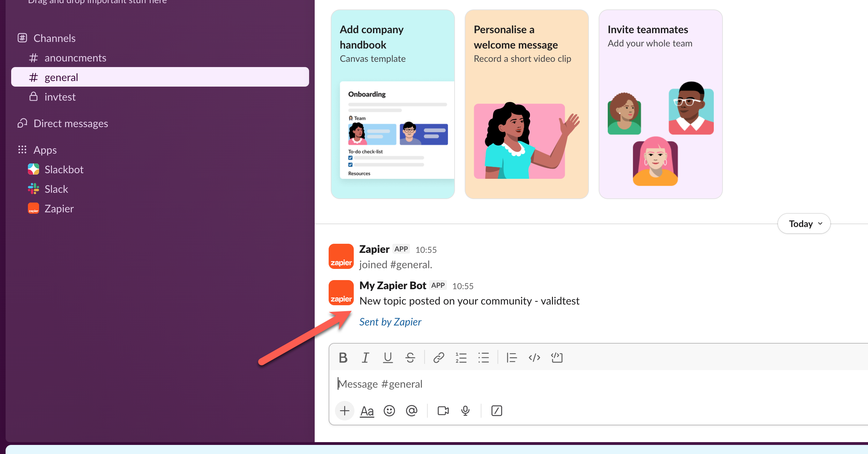
Task: Collapse the Channels section
Action: click(54, 38)
